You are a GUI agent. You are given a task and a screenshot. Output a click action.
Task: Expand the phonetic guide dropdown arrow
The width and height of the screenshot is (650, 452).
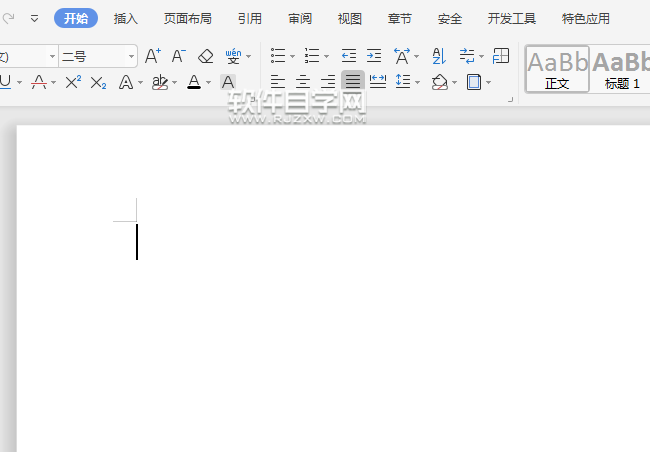248,56
